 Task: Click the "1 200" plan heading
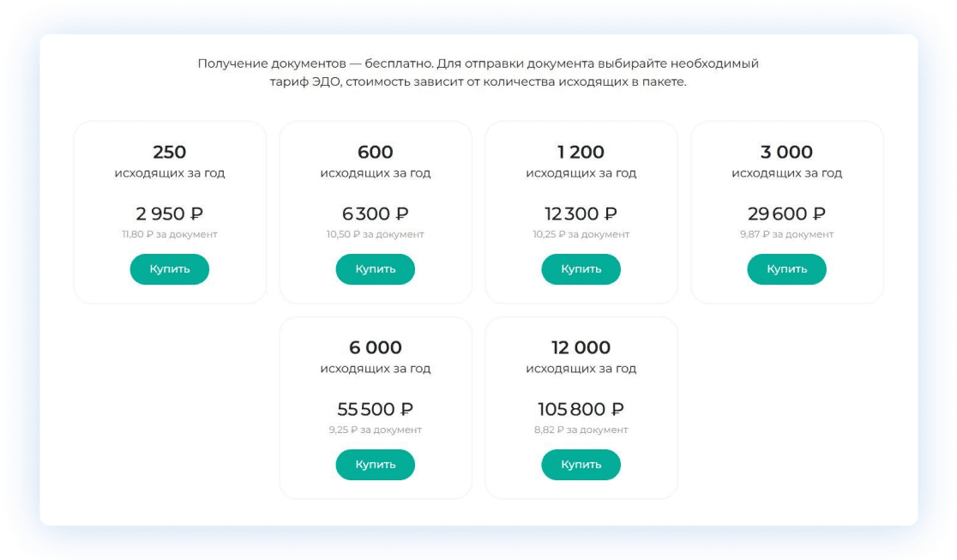tap(581, 153)
